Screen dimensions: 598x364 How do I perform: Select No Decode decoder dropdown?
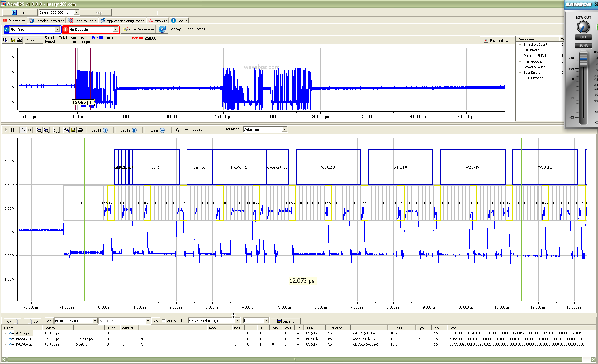(x=91, y=29)
